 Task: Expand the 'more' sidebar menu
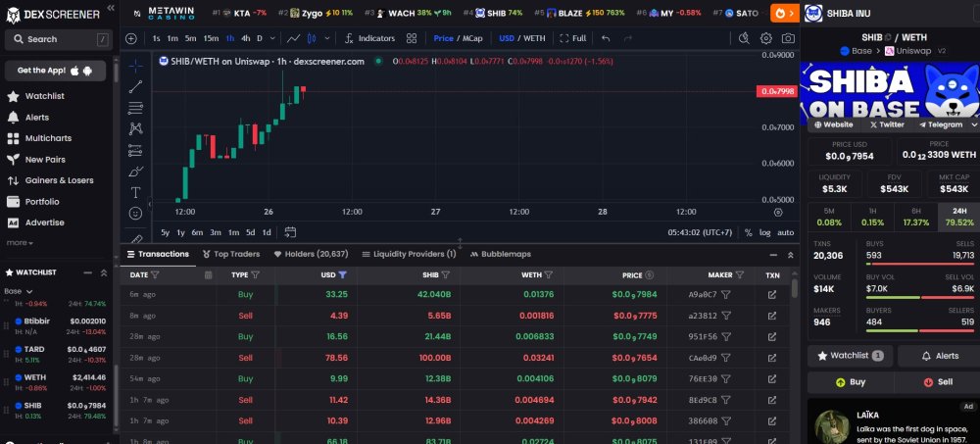(x=20, y=243)
